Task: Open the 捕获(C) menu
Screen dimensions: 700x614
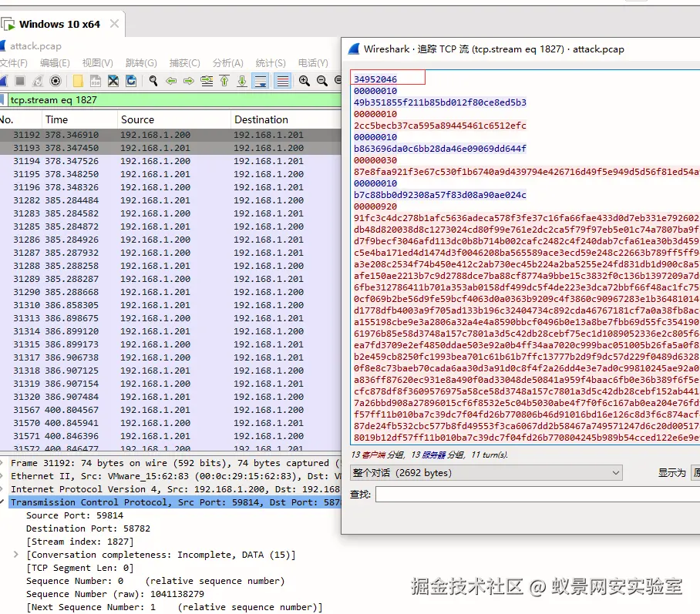Action: point(184,63)
